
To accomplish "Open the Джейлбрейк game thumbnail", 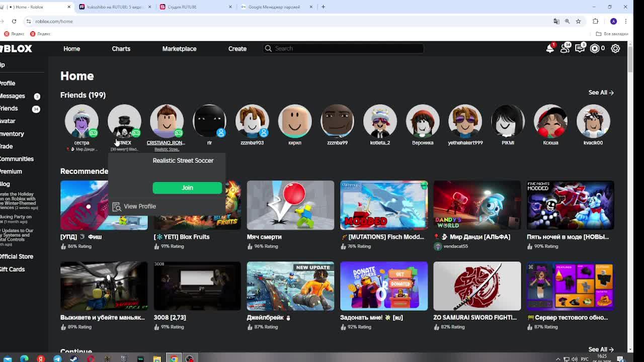I will pos(290,286).
